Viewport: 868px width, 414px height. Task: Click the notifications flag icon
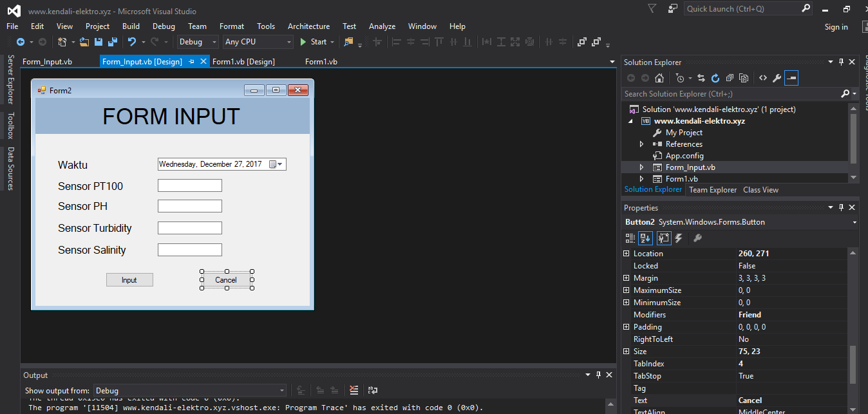pyautogui.click(x=652, y=8)
